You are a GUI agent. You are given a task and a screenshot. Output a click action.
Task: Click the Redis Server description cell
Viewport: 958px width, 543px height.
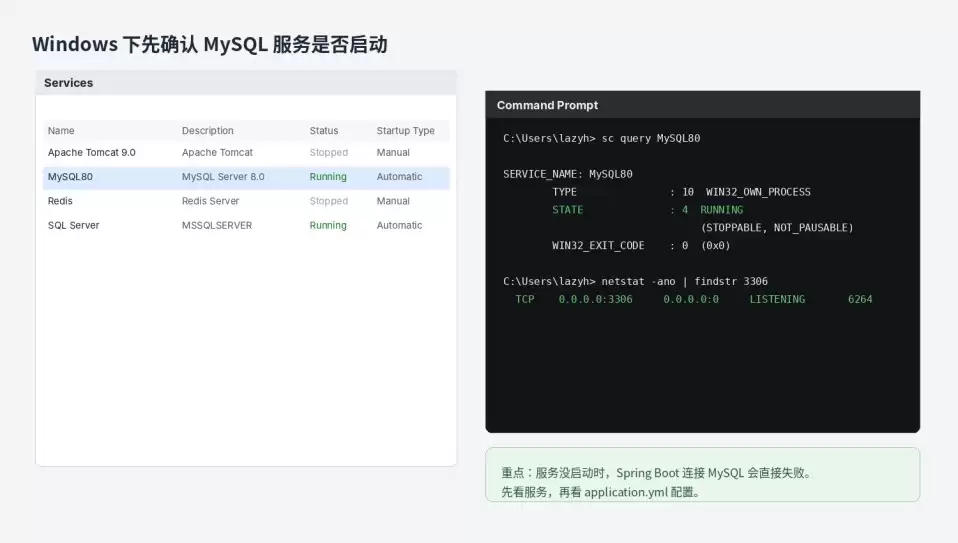tap(210, 201)
